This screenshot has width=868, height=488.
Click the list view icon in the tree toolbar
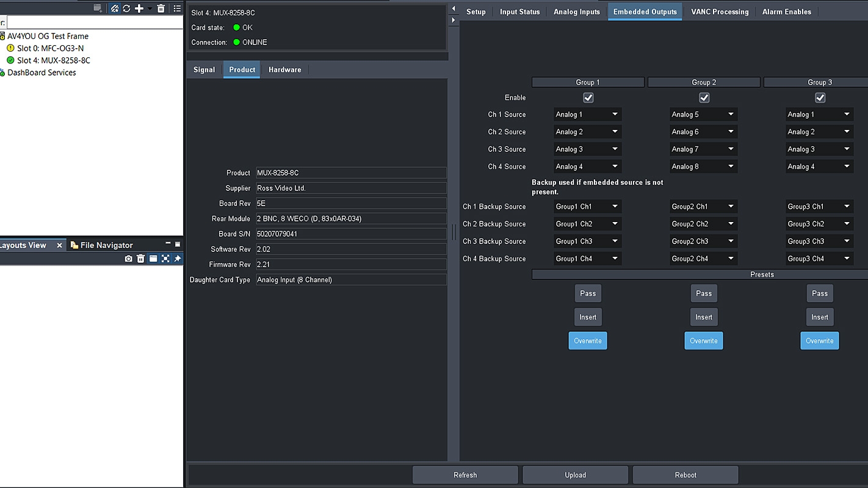(177, 9)
